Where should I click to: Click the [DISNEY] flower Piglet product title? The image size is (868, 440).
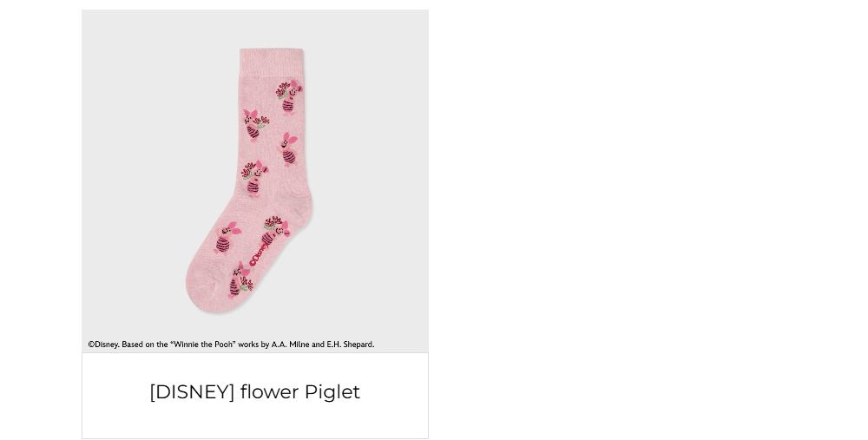254,392
